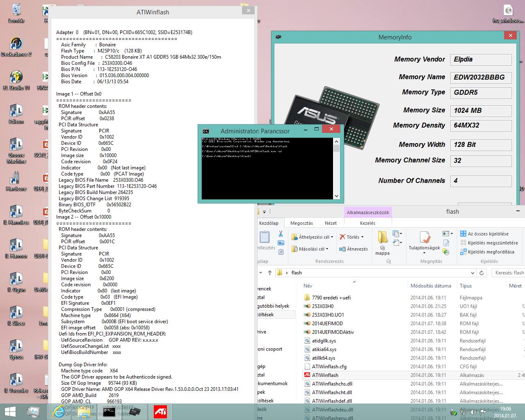This screenshot has height=420, width=525.
Task: Click the Memory Vendor Elpida field
Action: (481, 59)
